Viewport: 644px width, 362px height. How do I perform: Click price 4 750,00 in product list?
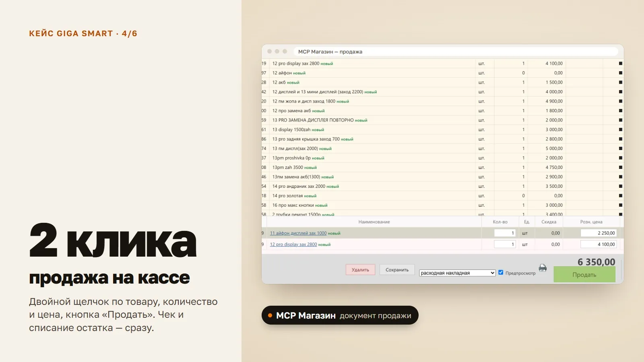coord(554,167)
